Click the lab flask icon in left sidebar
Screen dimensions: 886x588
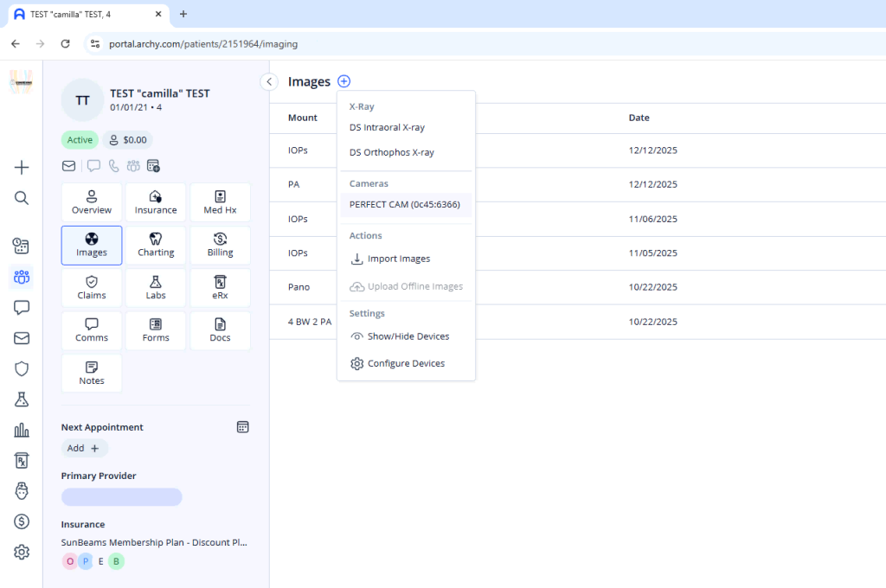point(22,399)
